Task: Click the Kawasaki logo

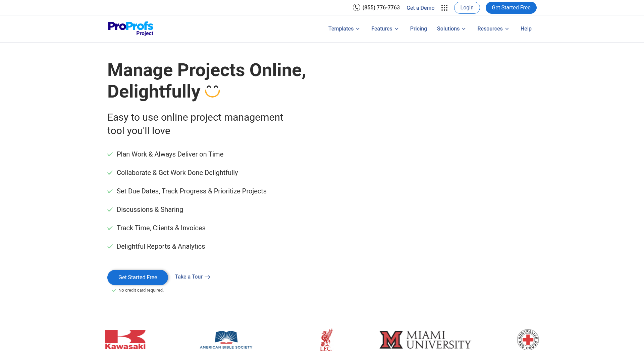Action: click(125, 339)
